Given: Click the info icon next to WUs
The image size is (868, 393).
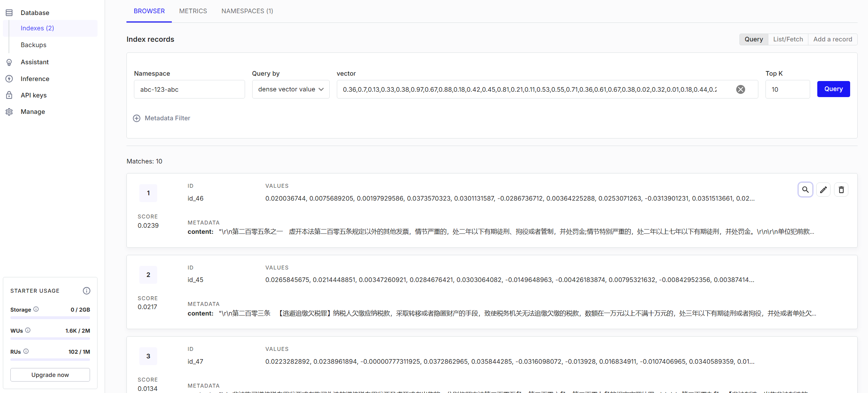Looking at the screenshot, I should (x=28, y=331).
